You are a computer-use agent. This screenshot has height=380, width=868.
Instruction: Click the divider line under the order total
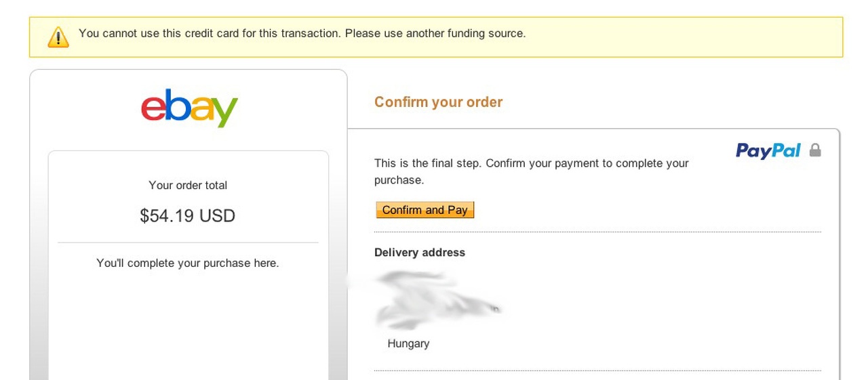coord(188,242)
